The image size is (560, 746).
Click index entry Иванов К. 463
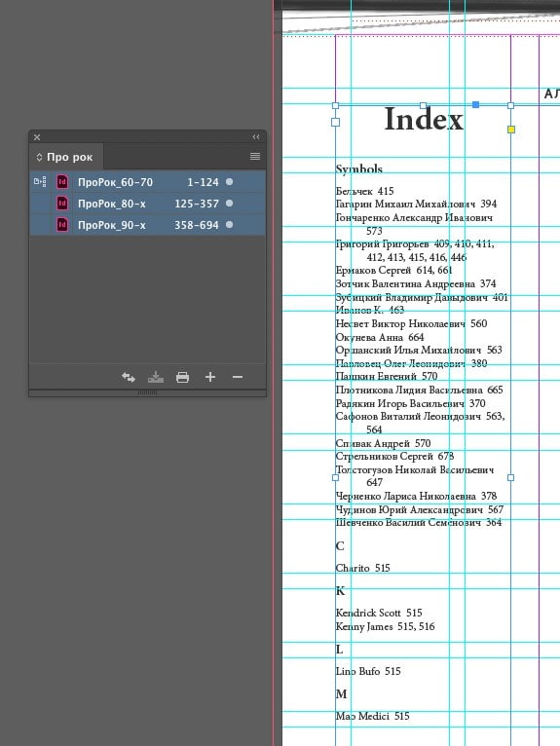click(370, 310)
